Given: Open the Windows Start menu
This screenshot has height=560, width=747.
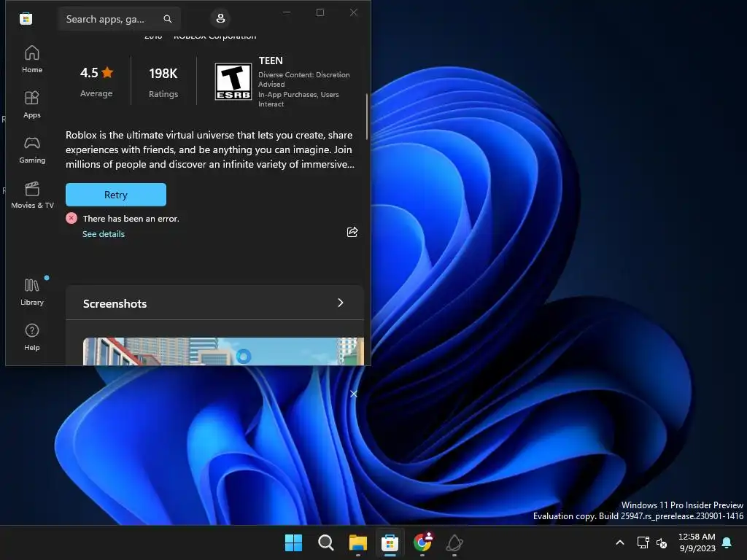Looking at the screenshot, I should 293,542.
